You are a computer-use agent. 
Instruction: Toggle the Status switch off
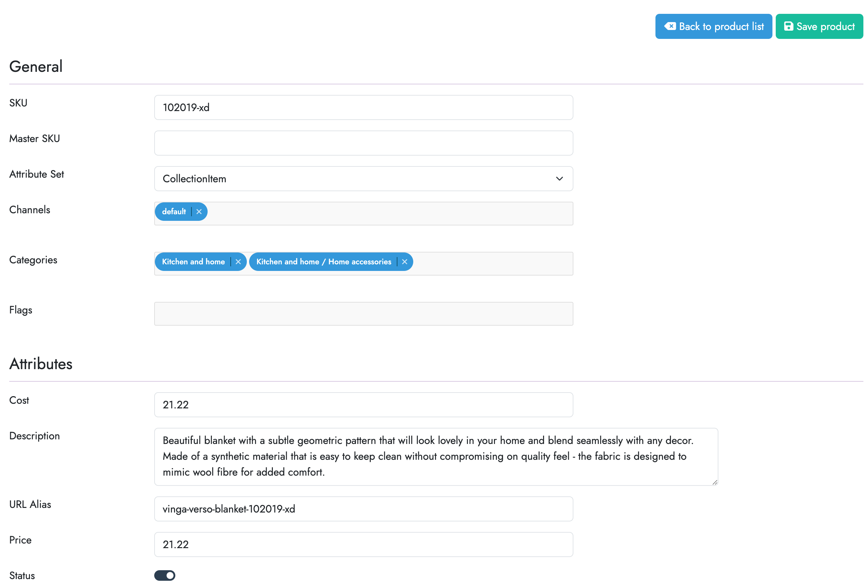coord(165,575)
